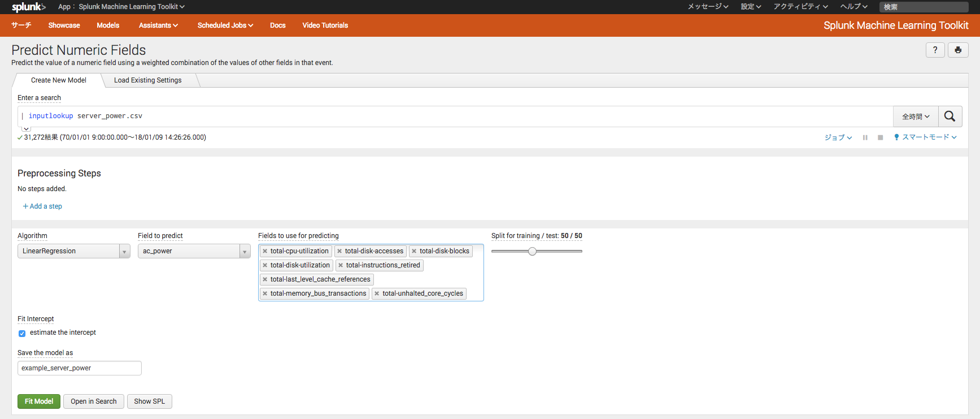Remove total-instructions_retired field tag

341,265
